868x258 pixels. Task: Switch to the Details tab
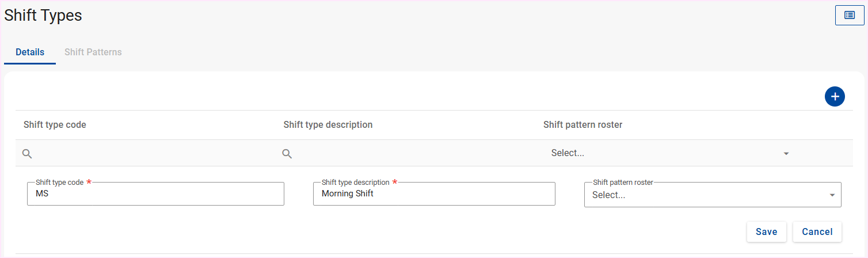pyautogui.click(x=30, y=52)
